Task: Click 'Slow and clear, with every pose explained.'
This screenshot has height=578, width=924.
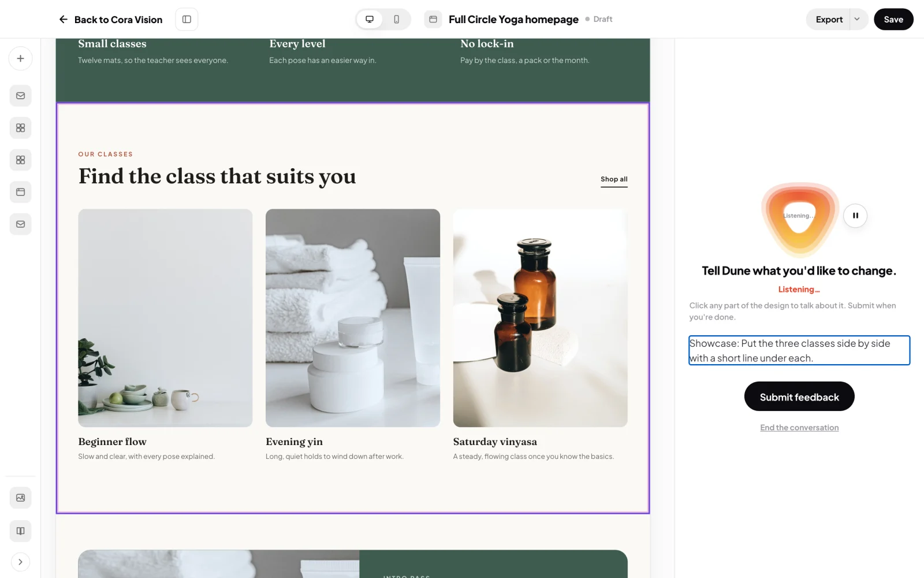Action: point(146,457)
